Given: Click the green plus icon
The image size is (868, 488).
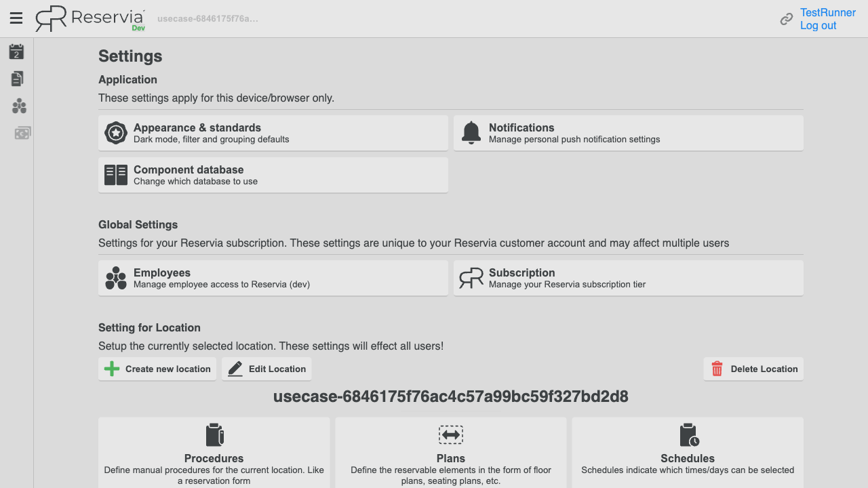Looking at the screenshot, I should pyautogui.click(x=111, y=369).
